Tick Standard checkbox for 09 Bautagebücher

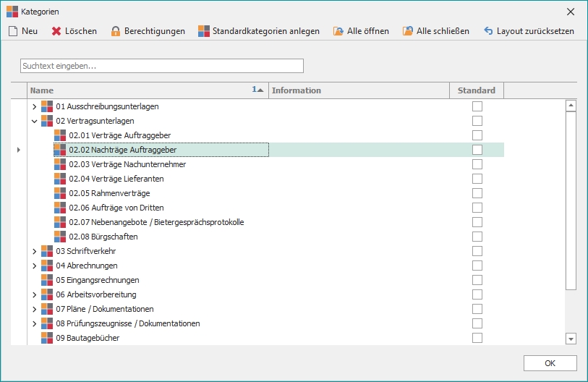477,338
